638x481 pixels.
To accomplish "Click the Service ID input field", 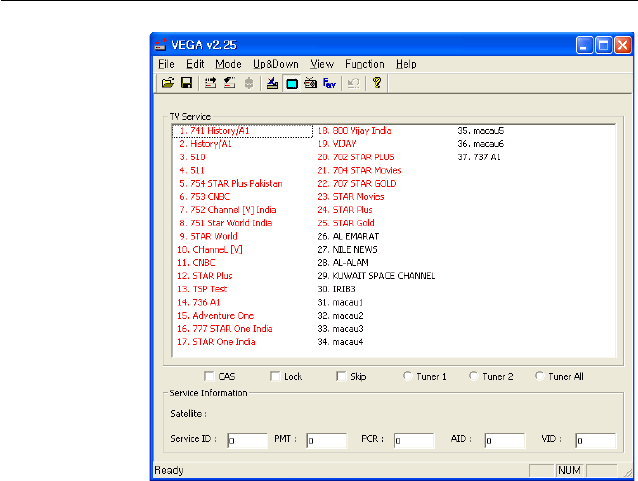I will pos(247,440).
